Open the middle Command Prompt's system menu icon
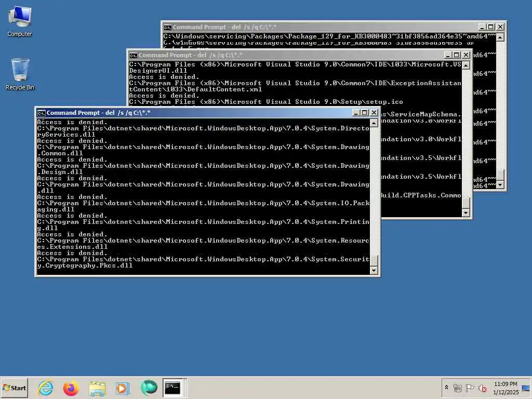532x399 pixels. pyautogui.click(x=134, y=55)
